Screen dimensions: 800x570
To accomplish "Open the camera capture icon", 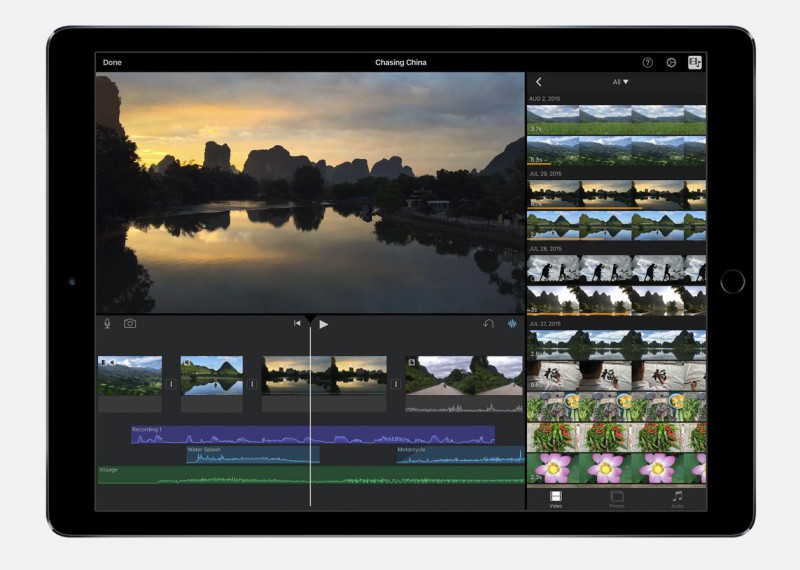I will pos(130,324).
